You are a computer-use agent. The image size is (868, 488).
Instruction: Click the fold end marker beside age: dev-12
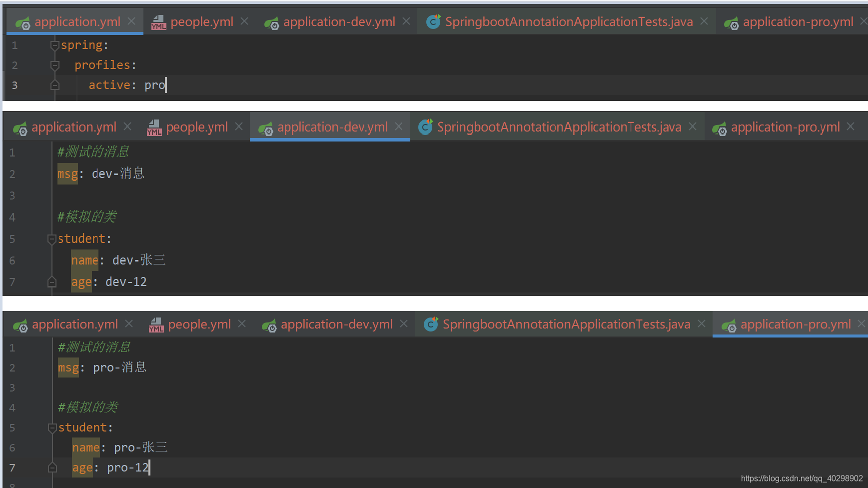(x=51, y=282)
